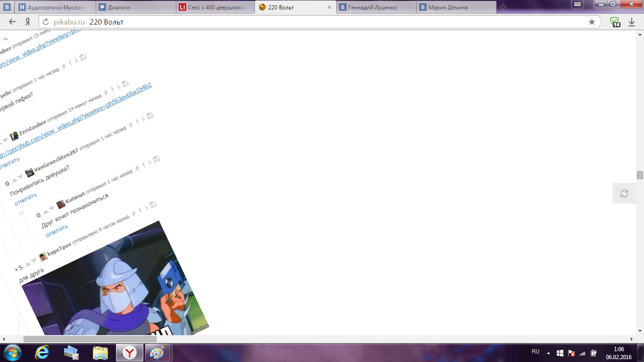Switch to the Диалоги tab
644x362 pixels.
pyautogui.click(x=136, y=7)
